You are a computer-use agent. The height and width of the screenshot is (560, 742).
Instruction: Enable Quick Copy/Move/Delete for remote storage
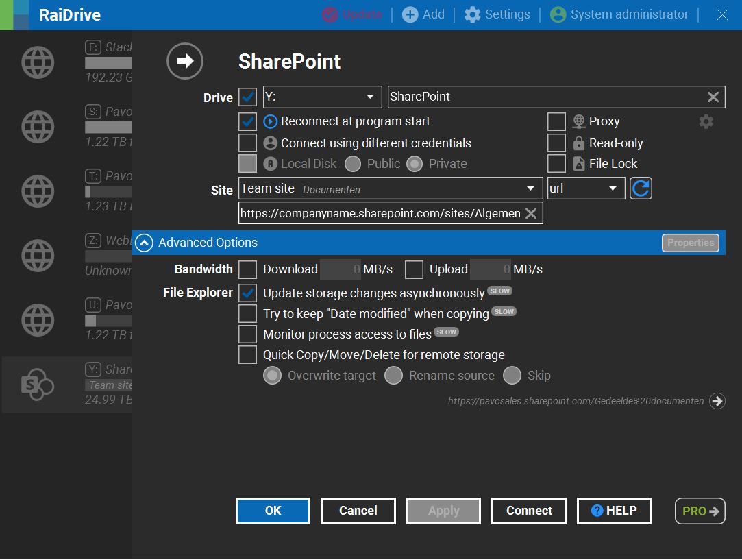pyautogui.click(x=247, y=354)
